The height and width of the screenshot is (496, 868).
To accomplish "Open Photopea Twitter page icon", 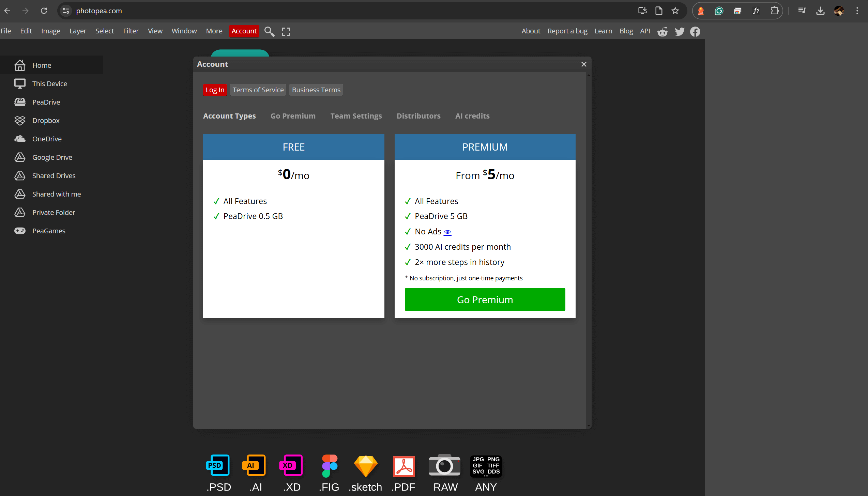I will pyautogui.click(x=680, y=32).
